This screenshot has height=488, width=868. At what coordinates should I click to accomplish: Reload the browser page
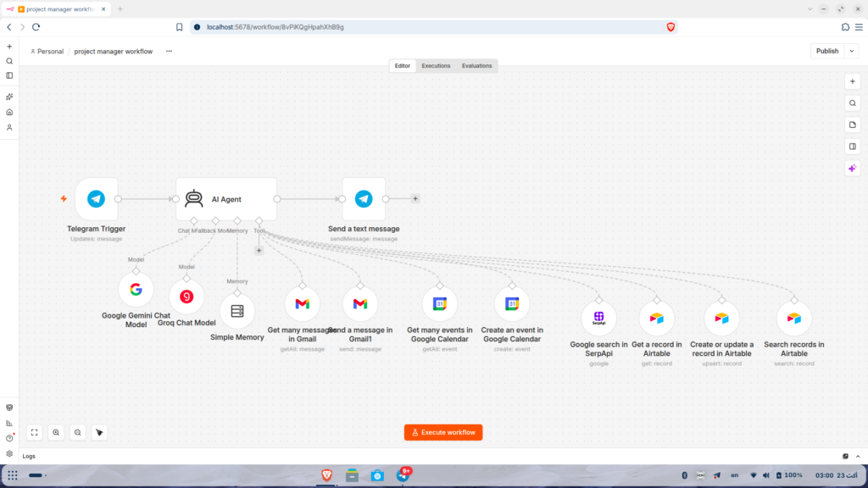36,27
